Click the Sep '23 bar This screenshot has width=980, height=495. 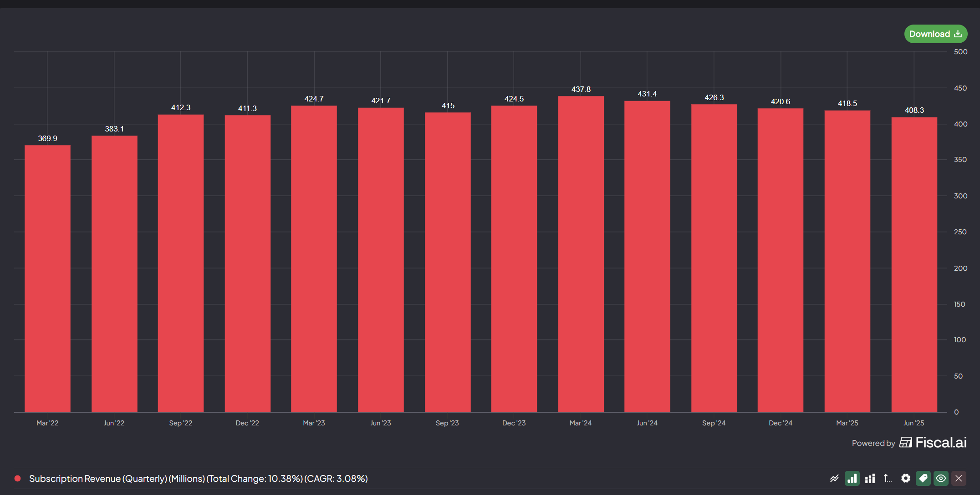click(448, 263)
